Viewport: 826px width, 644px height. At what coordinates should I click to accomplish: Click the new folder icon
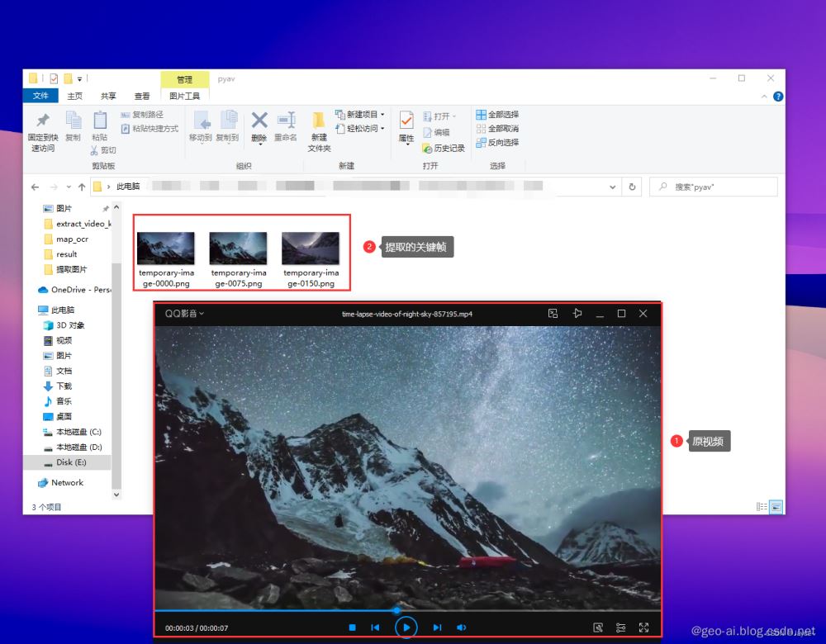(318, 121)
